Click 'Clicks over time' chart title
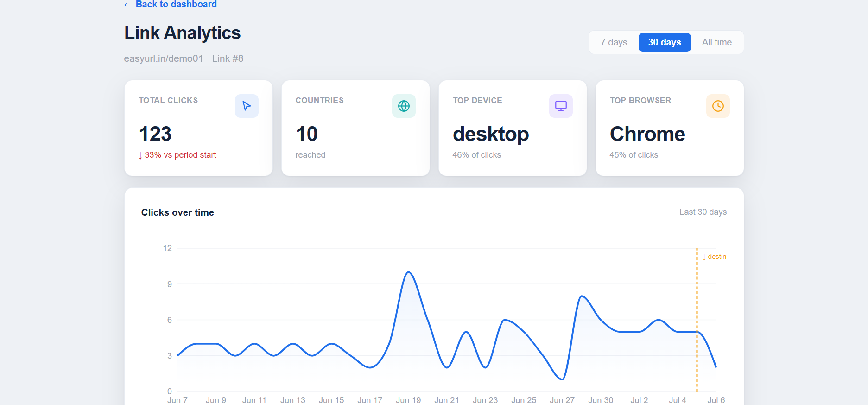Screen dimensions: 868x405 click(177, 212)
